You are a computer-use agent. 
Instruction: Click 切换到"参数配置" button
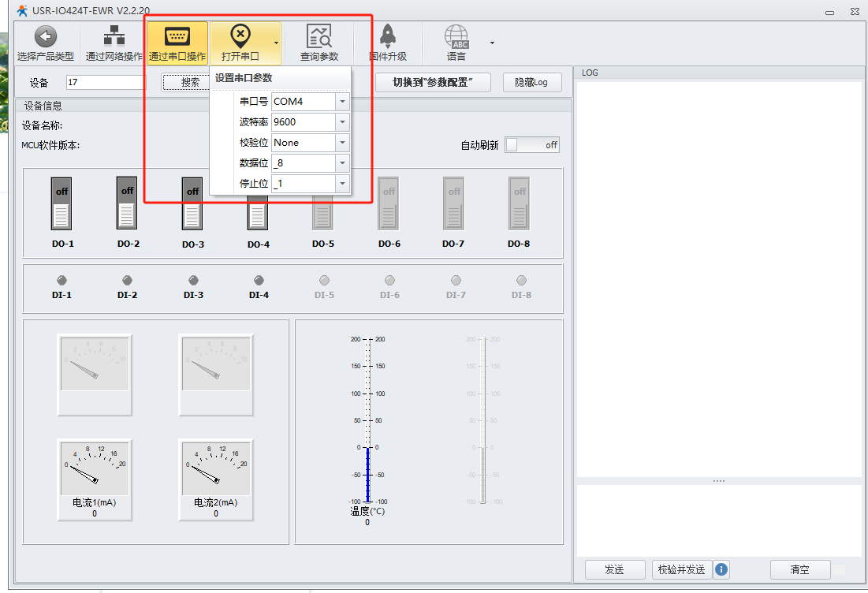433,82
